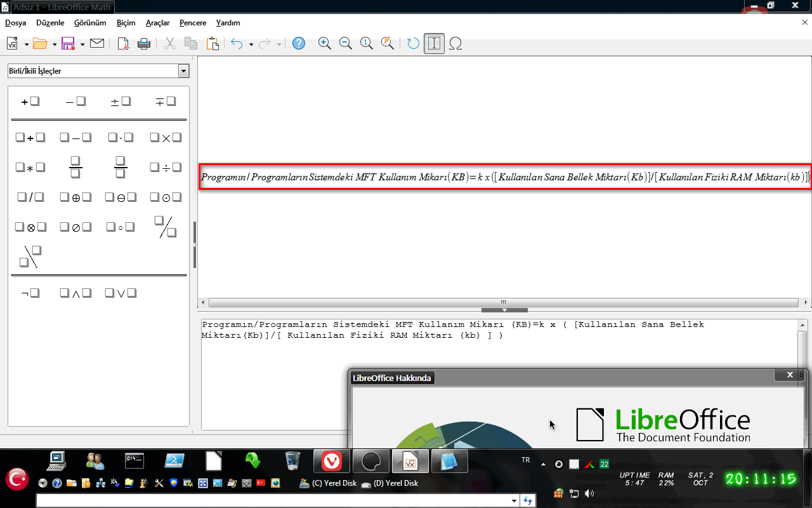
Task: Open the Görünüm menu
Action: coord(90,22)
